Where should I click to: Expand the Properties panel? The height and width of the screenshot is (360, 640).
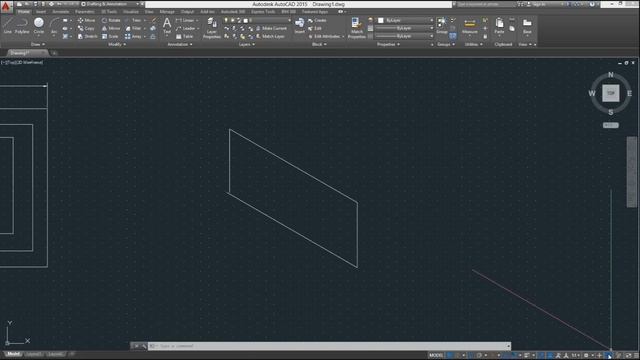tap(389, 44)
